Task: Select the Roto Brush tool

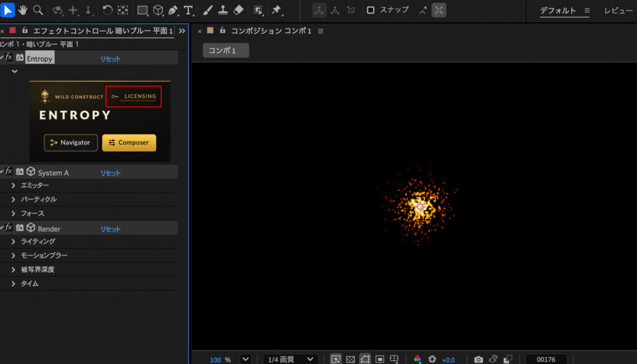Action: pyautogui.click(x=258, y=10)
